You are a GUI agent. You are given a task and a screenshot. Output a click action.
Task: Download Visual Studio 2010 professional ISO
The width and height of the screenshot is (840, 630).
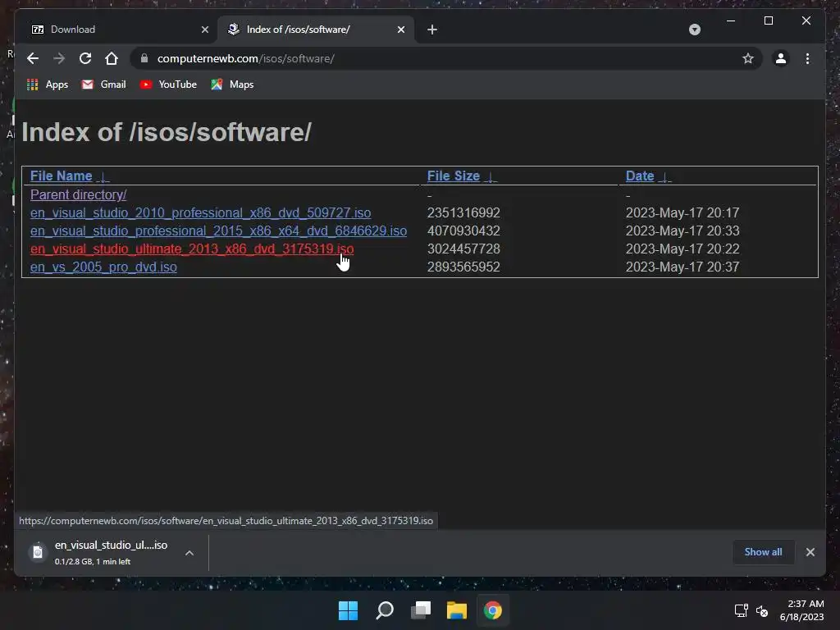pyautogui.click(x=200, y=212)
